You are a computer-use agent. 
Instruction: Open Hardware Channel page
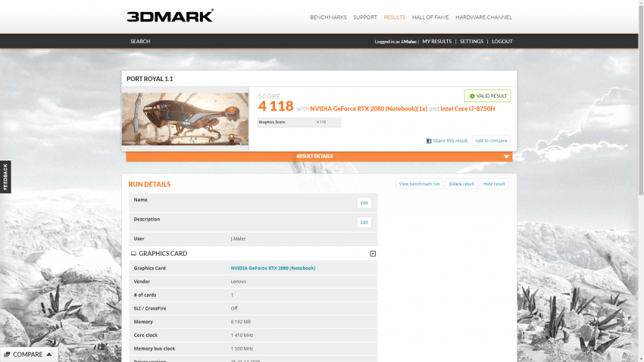[483, 17]
